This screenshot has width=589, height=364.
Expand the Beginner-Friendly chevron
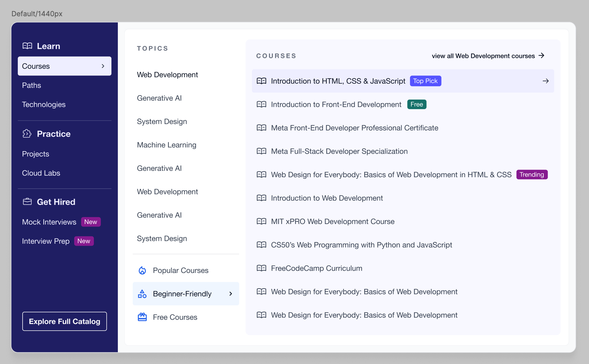click(231, 294)
